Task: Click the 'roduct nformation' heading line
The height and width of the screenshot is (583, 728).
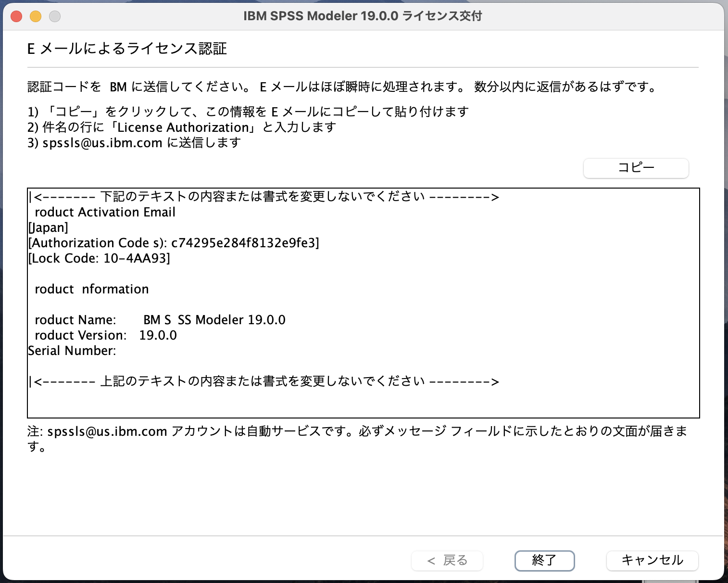Action: click(x=91, y=289)
